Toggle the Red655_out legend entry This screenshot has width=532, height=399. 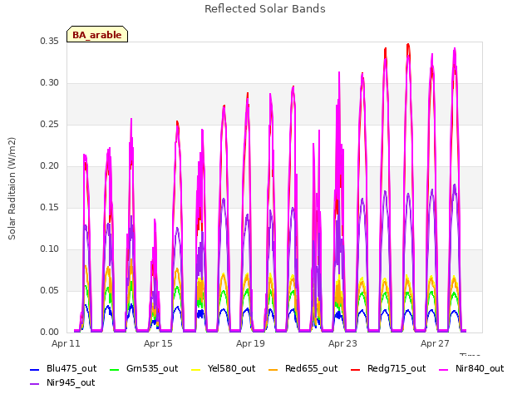click(x=303, y=368)
